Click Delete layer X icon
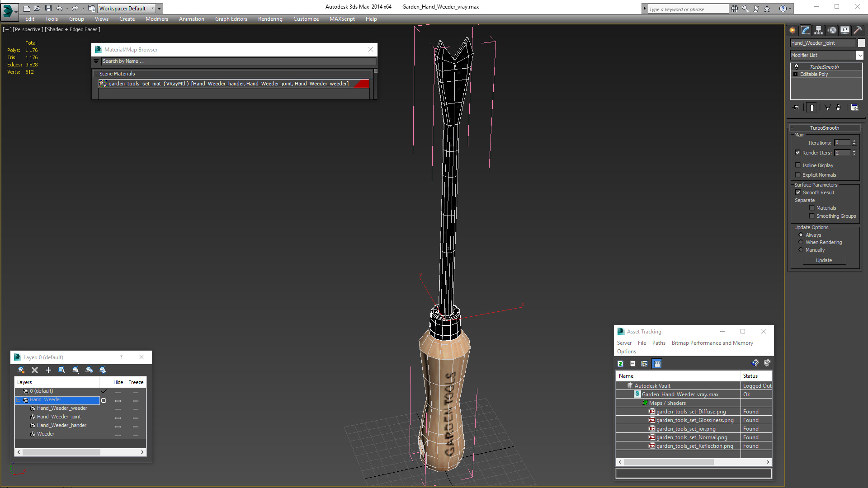 (x=35, y=370)
